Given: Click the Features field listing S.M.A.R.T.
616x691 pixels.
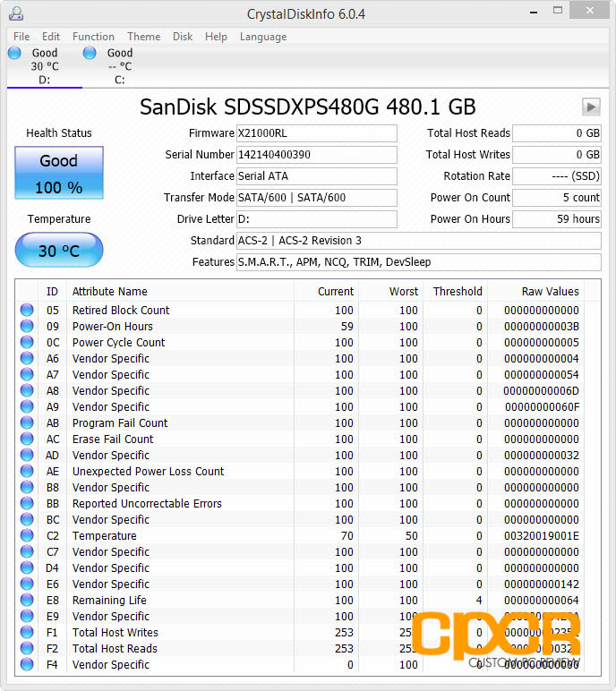Looking at the screenshot, I should (419, 262).
